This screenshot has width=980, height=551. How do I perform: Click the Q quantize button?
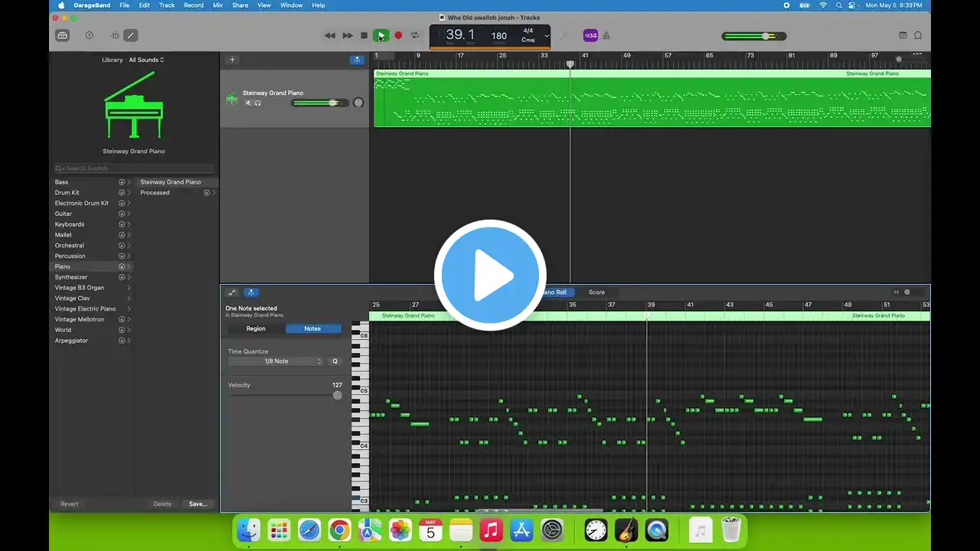335,361
